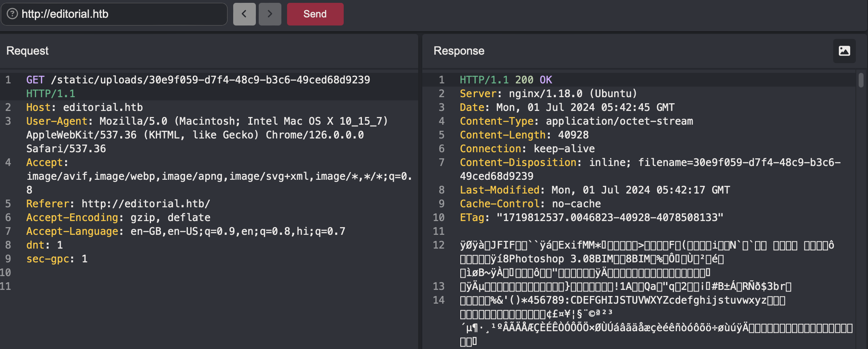Go forward to the next request
The width and height of the screenshot is (868, 349).
270,14
